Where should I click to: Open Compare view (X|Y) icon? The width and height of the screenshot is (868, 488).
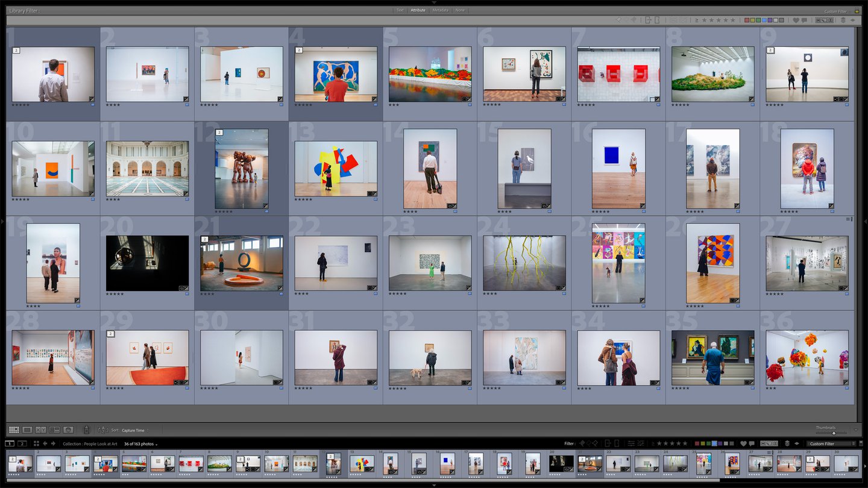click(41, 430)
